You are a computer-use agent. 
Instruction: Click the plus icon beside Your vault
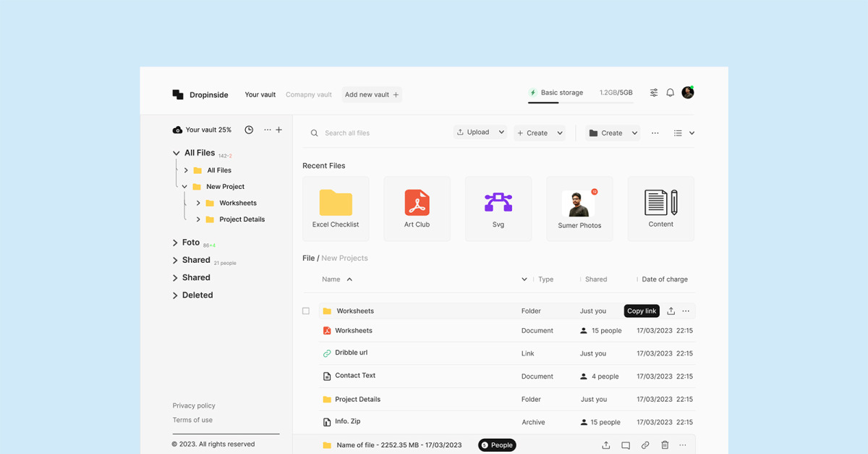pos(279,130)
